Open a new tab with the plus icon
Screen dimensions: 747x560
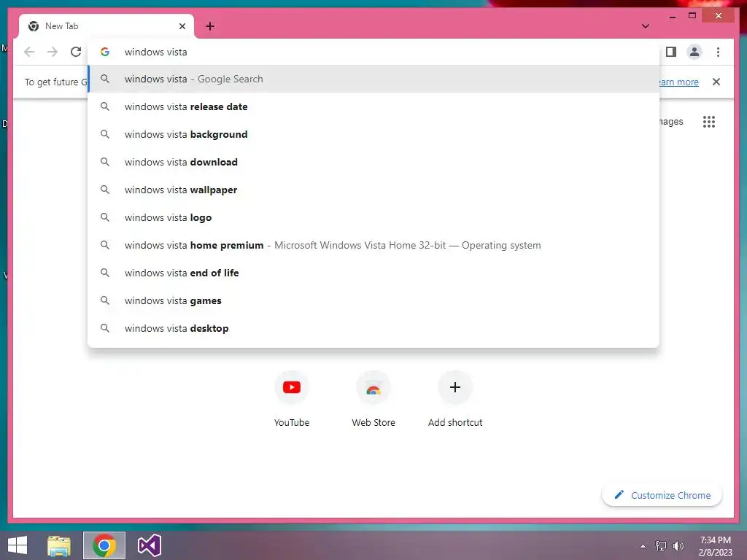pos(210,26)
